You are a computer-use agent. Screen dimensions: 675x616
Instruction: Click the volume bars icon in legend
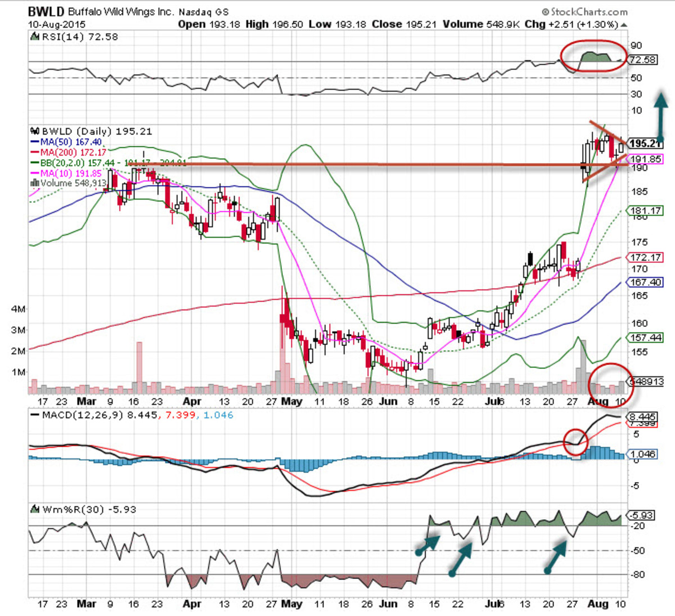click(x=34, y=183)
